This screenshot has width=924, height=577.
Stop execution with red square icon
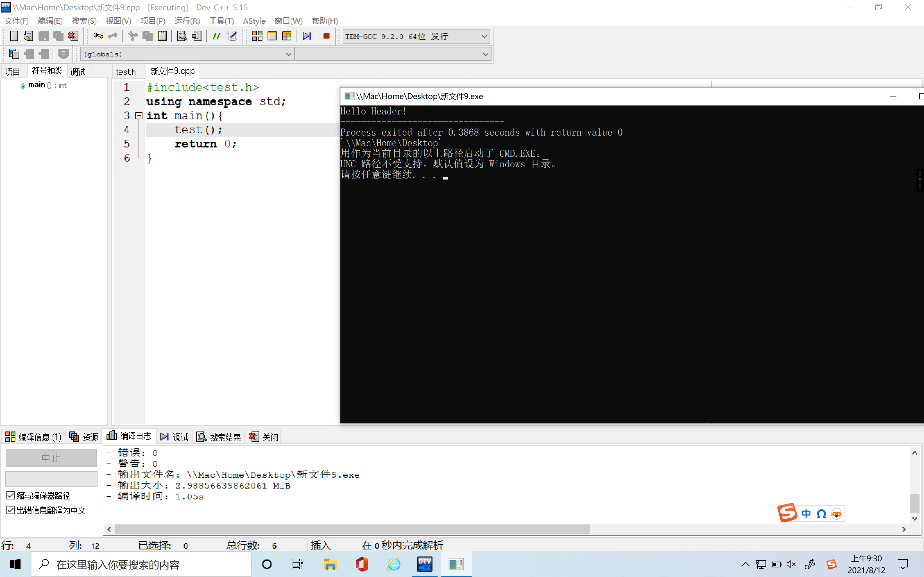327,36
